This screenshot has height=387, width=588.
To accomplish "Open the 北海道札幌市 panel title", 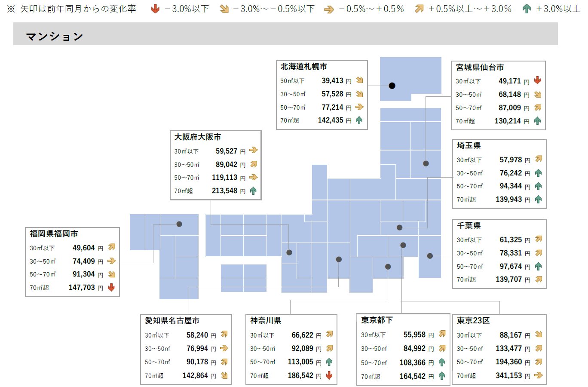I will 303,66.
